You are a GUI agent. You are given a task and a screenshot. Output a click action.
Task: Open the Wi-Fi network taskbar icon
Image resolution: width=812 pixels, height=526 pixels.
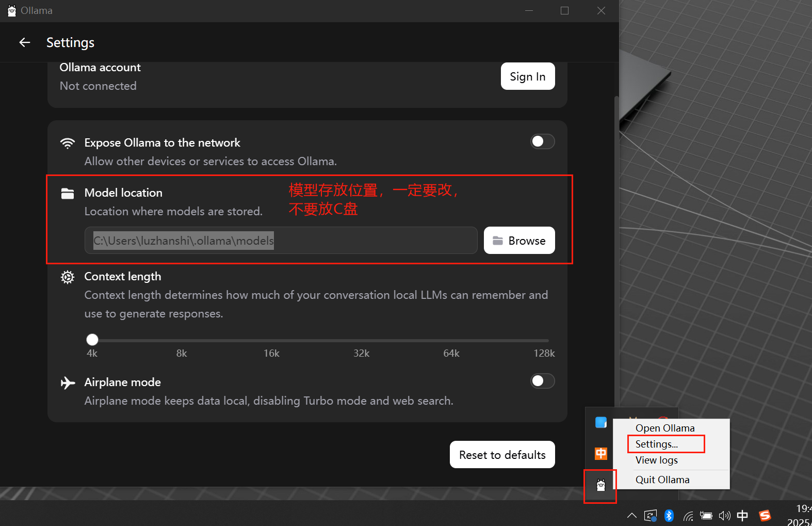(688, 516)
